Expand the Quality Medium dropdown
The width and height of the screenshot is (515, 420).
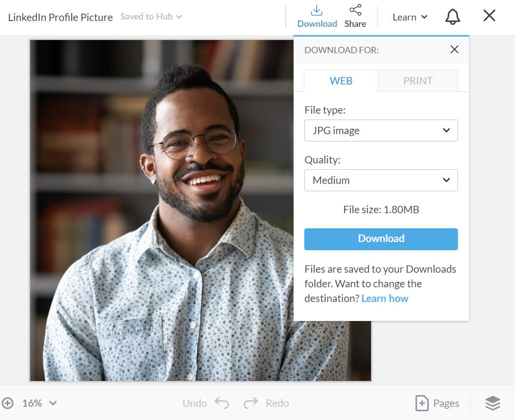pyautogui.click(x=381, y=180)
